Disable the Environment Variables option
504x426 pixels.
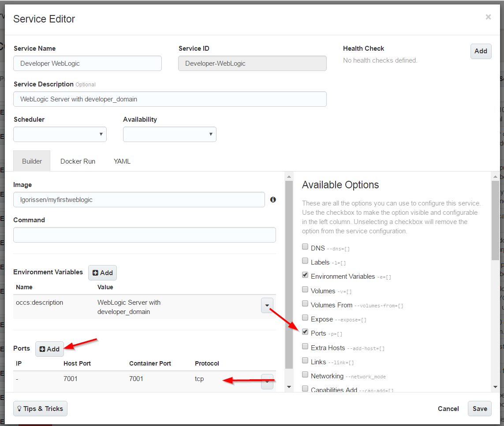click(305, 275)
